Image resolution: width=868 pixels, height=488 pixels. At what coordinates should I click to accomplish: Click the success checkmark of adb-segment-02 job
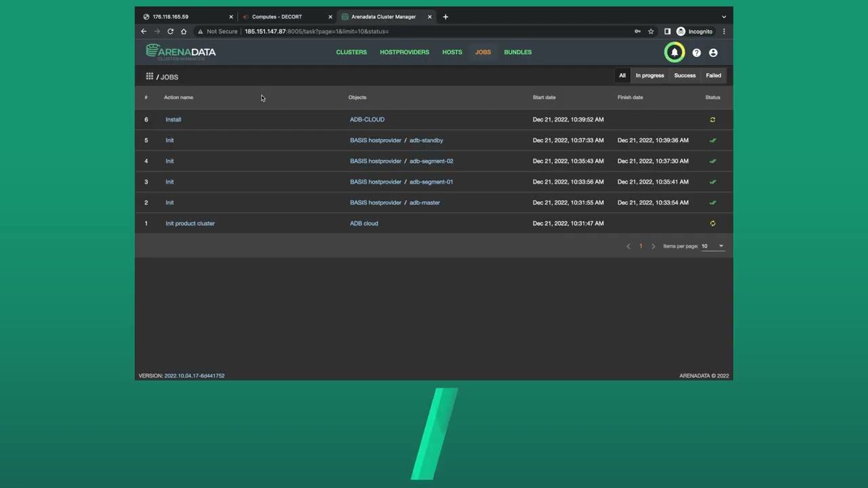[x=713, y=161]
